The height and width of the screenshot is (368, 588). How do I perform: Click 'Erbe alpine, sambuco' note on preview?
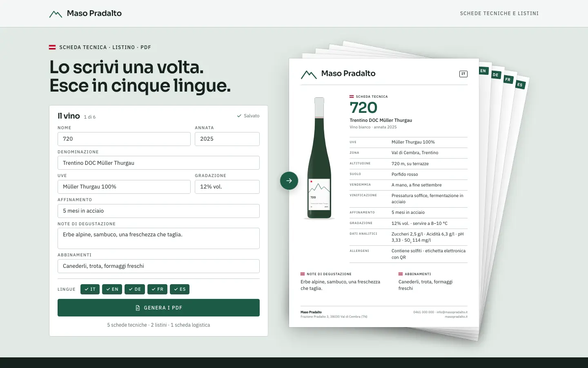340,285
